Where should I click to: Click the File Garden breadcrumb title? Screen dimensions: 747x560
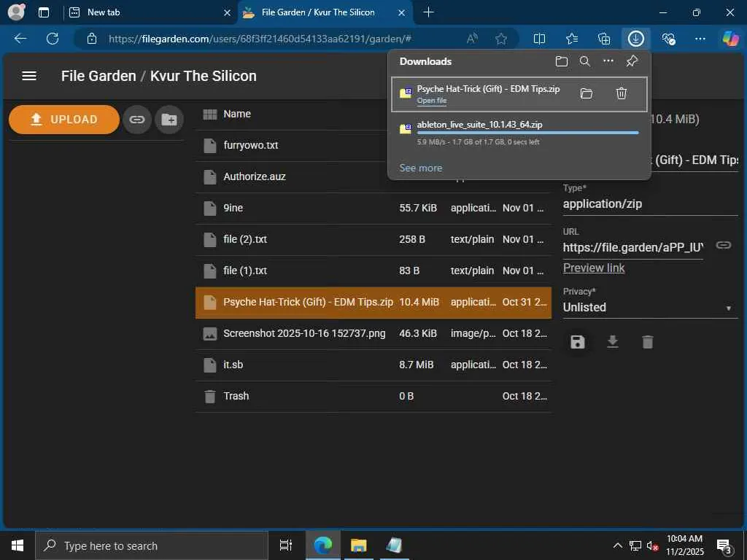[x=98, y=76]
